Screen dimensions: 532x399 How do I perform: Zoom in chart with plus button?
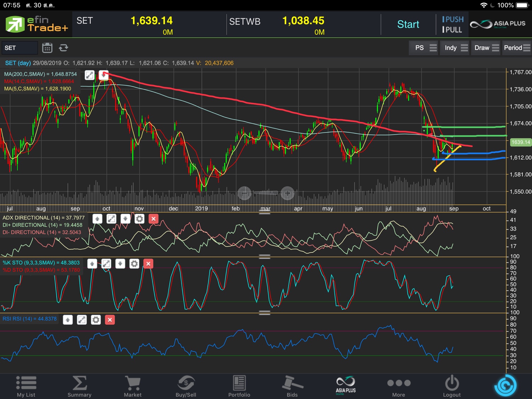click(287, 193)
